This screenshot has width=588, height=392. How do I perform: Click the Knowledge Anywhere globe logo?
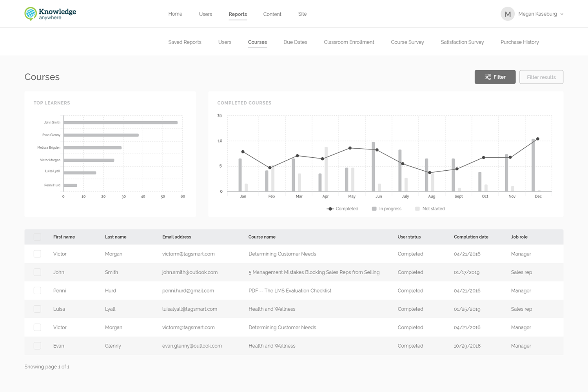pos(31,14)
